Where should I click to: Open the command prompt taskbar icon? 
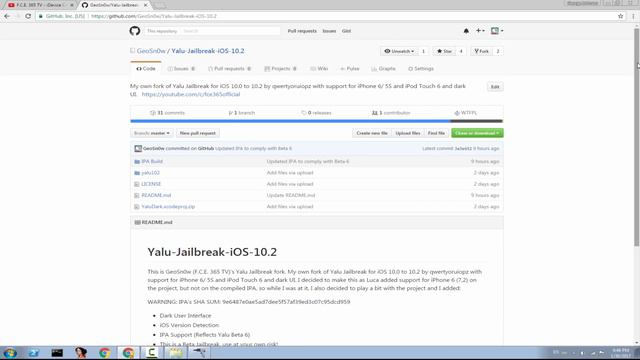(57, 353)
